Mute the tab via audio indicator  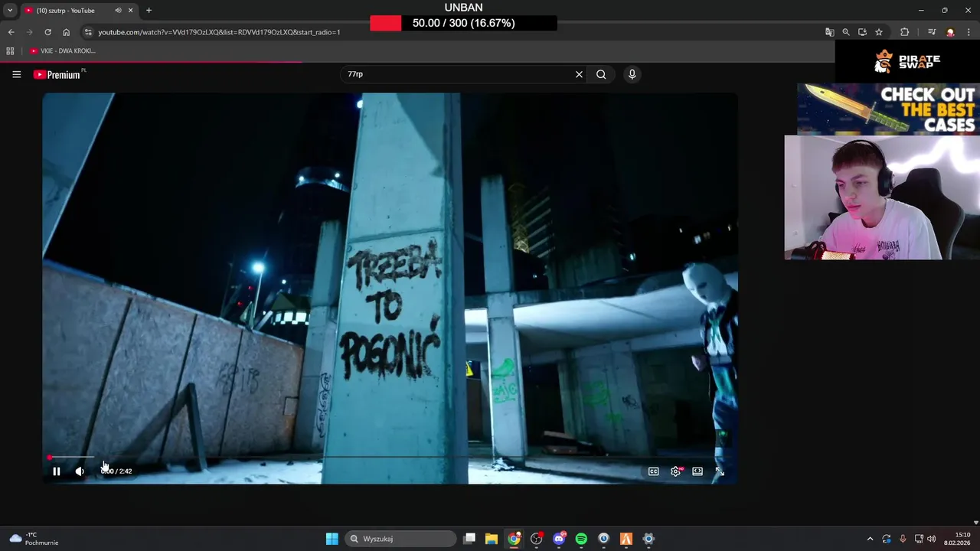[118, 11]
